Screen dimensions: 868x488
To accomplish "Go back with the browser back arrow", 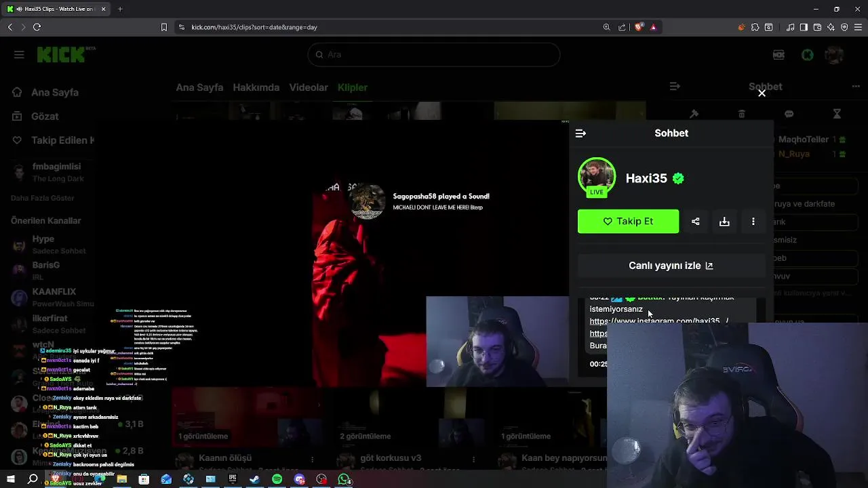I will click(x=9, y=27).
